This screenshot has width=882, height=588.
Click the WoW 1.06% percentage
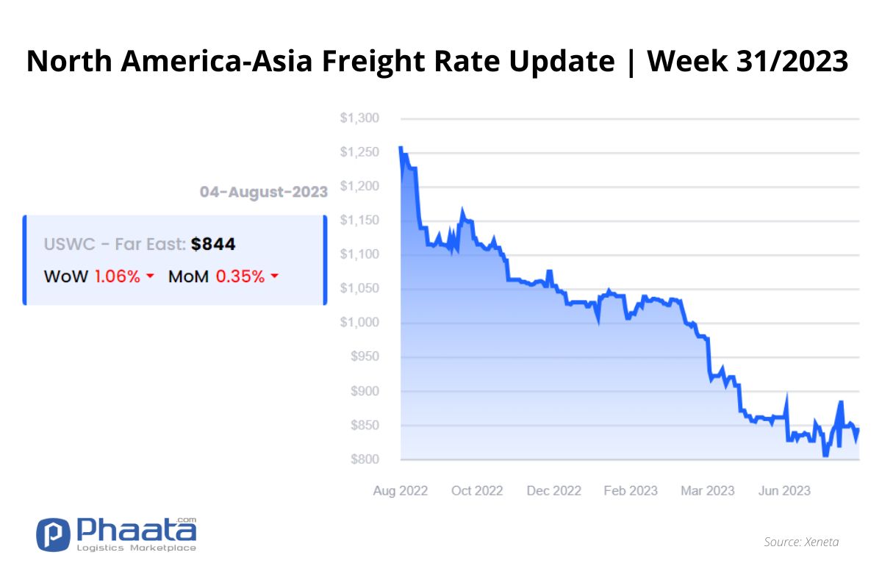coord(118,277)
